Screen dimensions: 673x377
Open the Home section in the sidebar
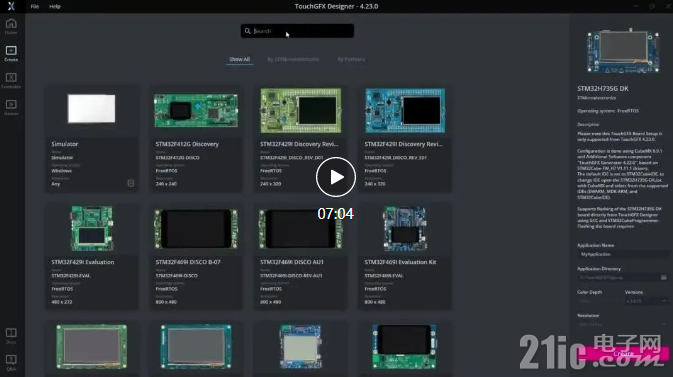point(11,26)
